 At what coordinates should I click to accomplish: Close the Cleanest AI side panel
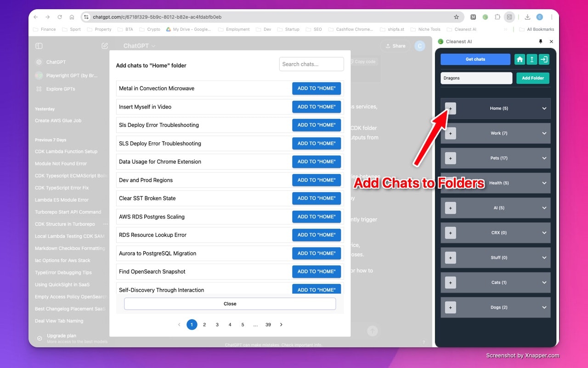[552, 41]
